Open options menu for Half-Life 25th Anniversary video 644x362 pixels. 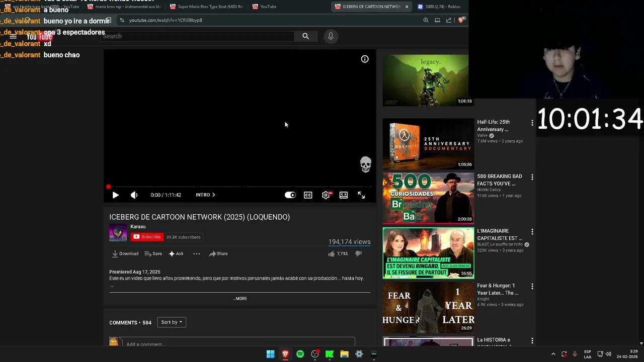click(x=532, y=123)
